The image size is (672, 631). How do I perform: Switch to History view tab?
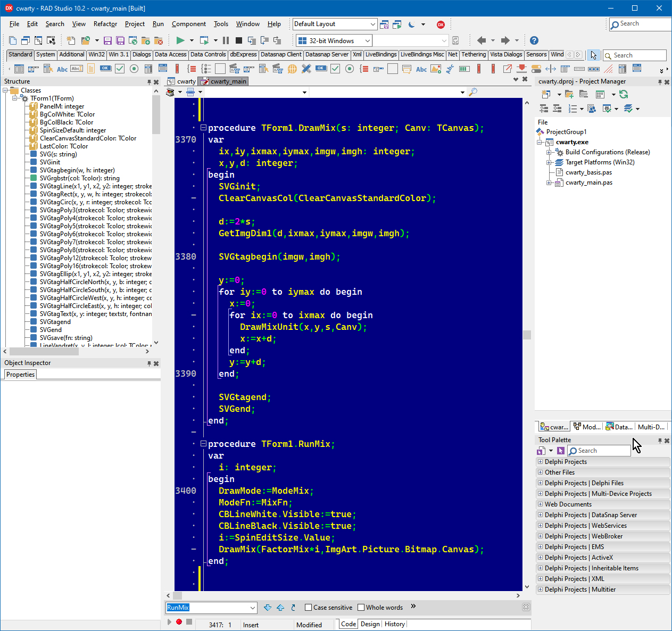(395, 624)
